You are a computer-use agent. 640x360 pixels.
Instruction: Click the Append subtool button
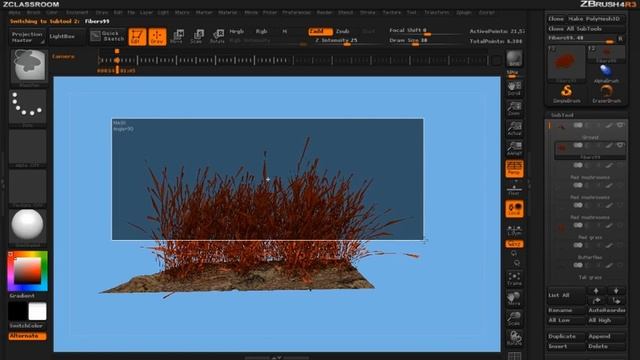click(606, 337)
